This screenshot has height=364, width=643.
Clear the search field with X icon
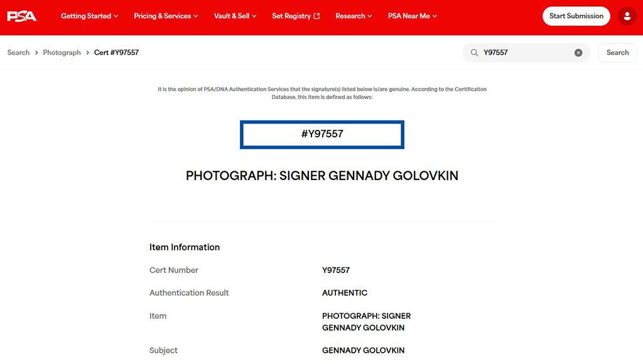(578, 53)
